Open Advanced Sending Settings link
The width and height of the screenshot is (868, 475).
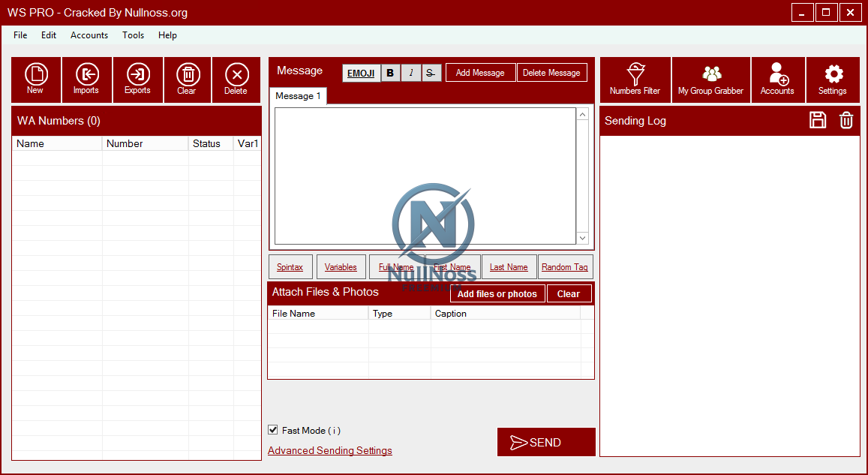[330, 450]
